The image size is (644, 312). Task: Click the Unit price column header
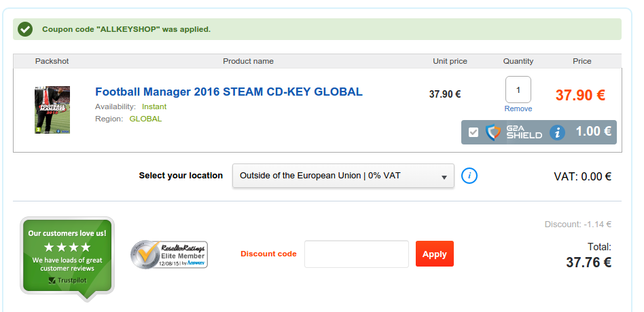point(450,61)
